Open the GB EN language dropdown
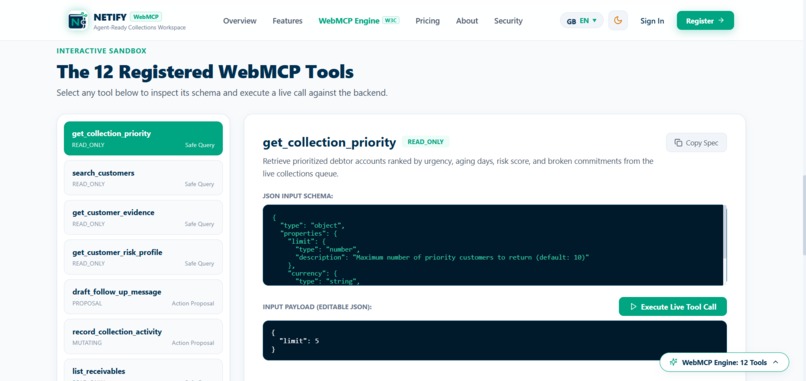This screenshot has width=806, height=381. [582, 21]
